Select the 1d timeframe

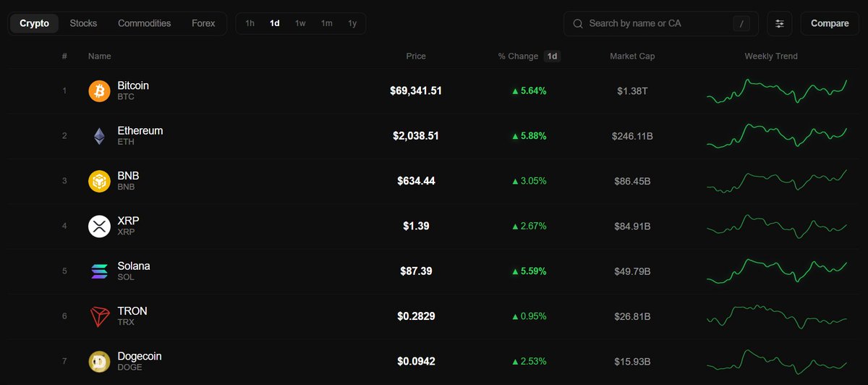click(x=275, y=23)
